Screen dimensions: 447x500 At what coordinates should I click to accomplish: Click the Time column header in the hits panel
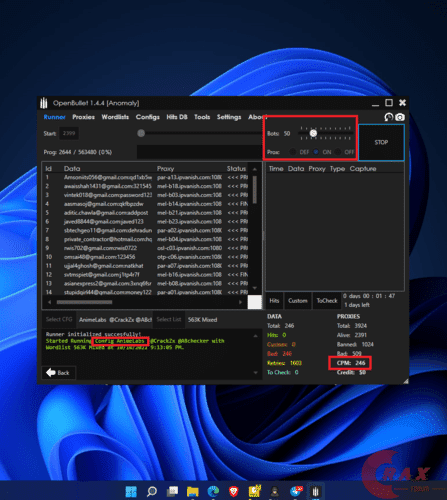click(276, 169)
